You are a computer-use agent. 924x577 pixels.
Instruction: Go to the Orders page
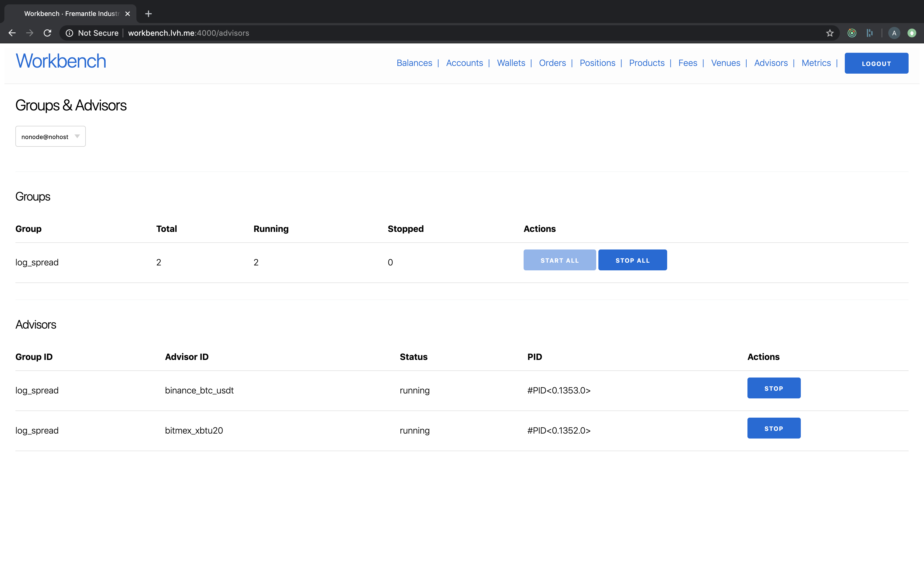tap(552, 63)
